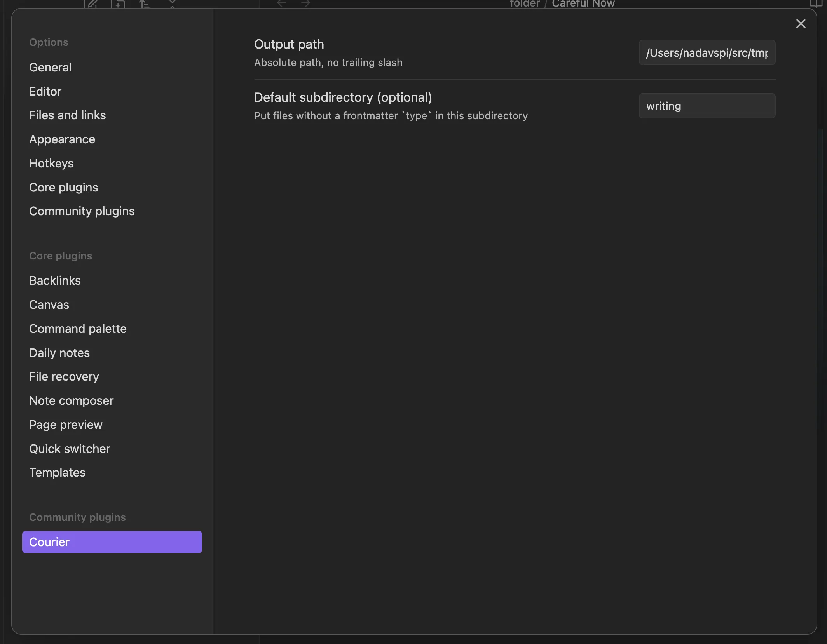The width and height of the screenshot is (827, 644).
Task: Open Community plugins under Options
Action: (x=112, y=211)
